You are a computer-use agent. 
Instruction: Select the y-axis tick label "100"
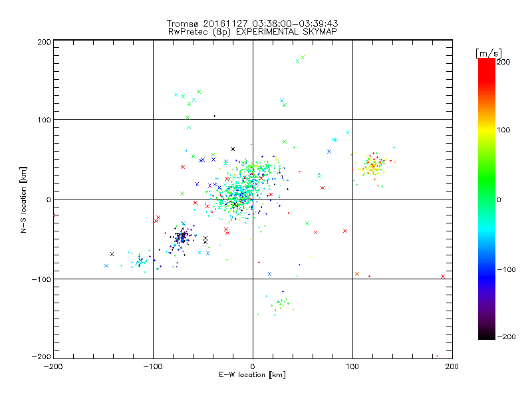[x=44, y=120]
